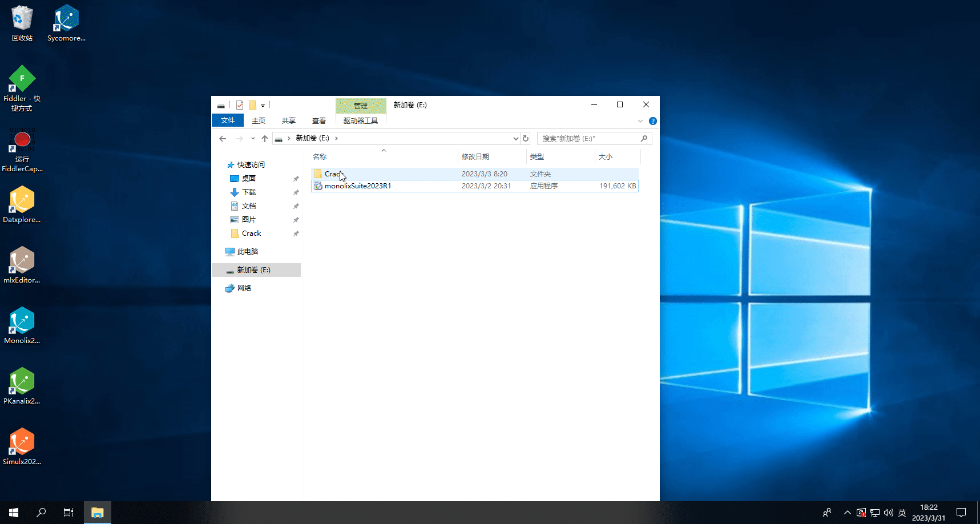Switch input language via 英 indicator
980x524 pixels.
coord(902,513)
